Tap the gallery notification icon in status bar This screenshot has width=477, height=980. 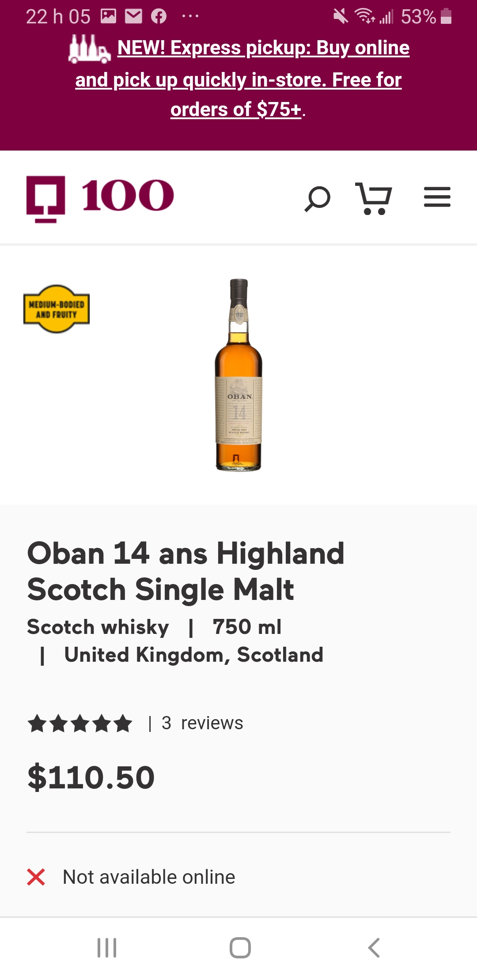pos(108,16)
